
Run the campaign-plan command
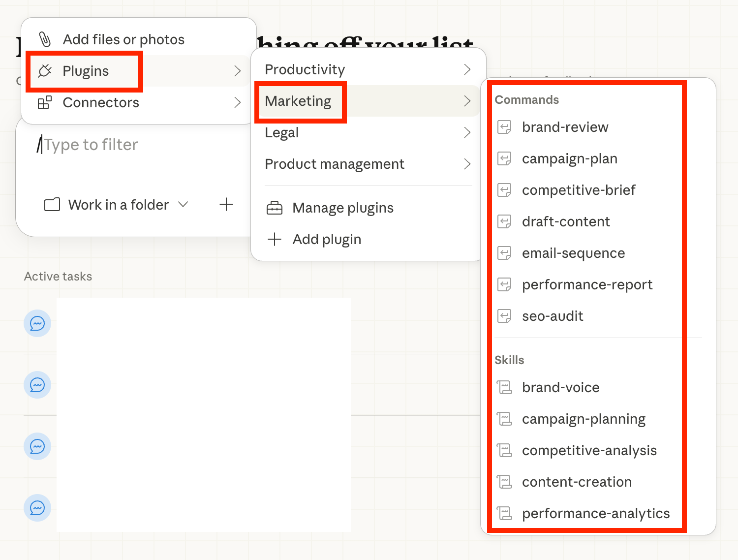(x=569, y=159)
